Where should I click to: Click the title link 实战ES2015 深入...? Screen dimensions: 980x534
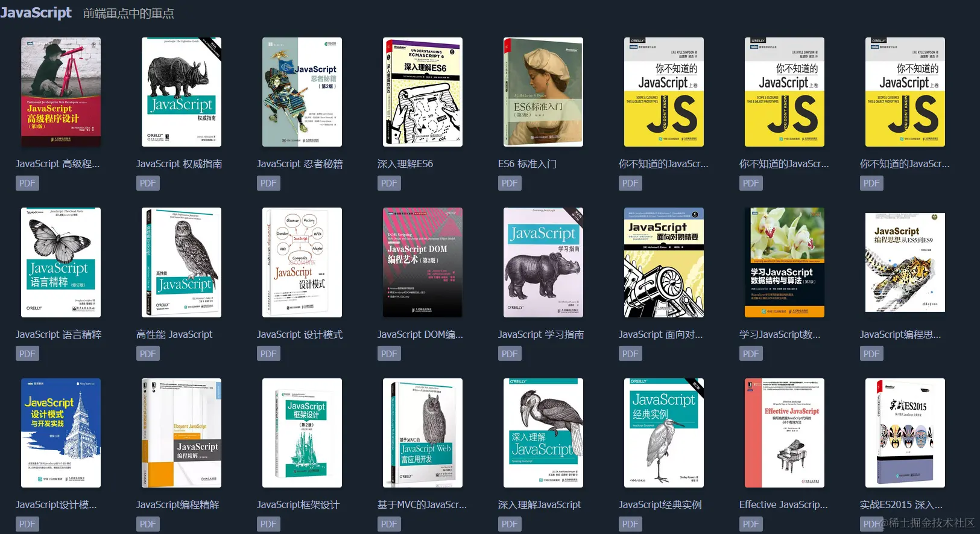(901, 504)
